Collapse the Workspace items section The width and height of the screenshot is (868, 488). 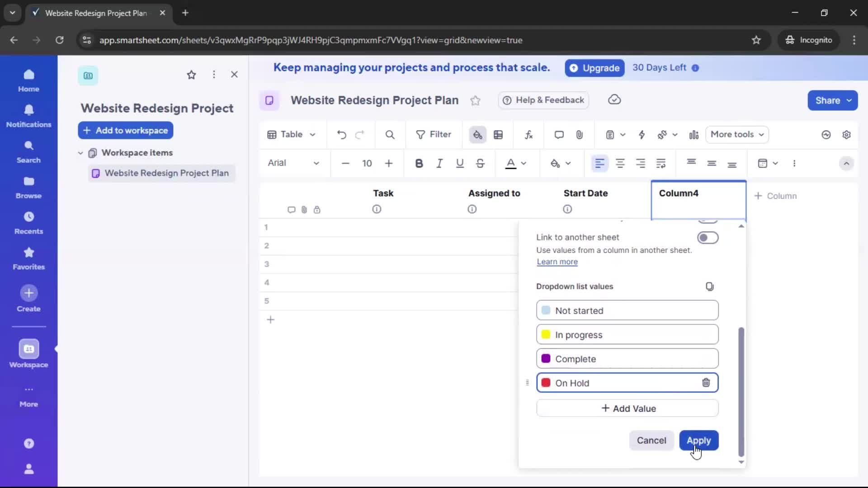[x=80, y=153]
